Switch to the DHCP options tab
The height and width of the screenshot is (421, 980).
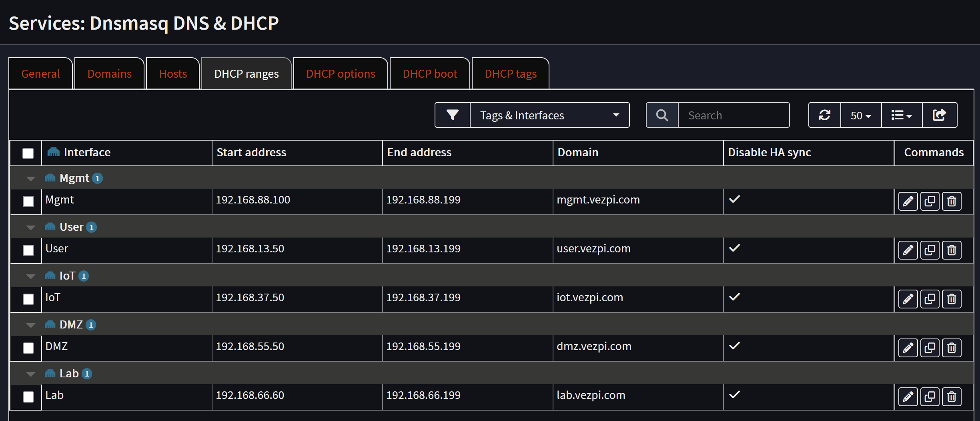[341, 73]
